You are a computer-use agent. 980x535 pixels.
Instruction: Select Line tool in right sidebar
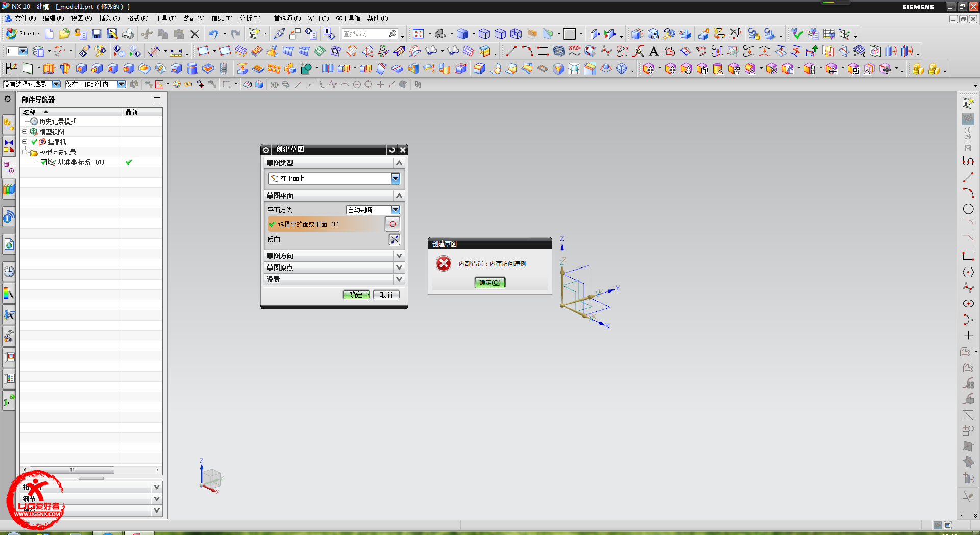(x=968, y=177)
